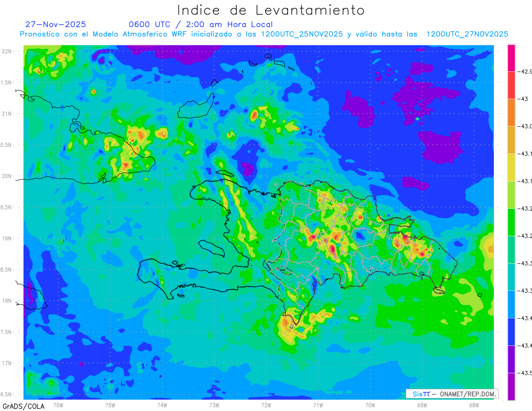The image size is (532, 411).
Task: Click the '-43.5' color bar value
Action: (525, 373)
